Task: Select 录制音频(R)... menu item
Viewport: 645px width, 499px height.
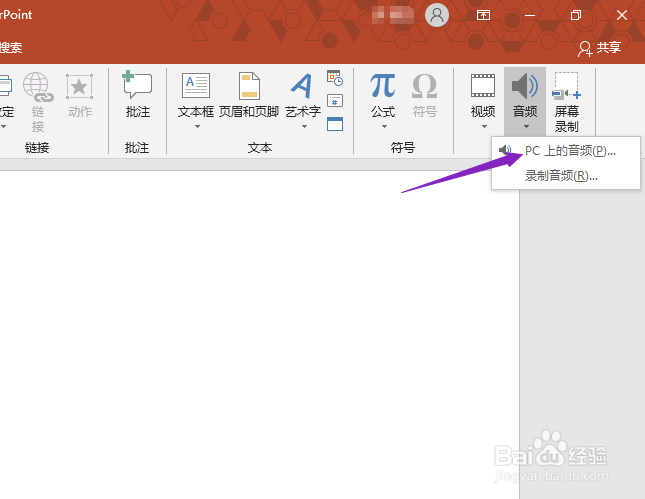Action: coord(566,176)
